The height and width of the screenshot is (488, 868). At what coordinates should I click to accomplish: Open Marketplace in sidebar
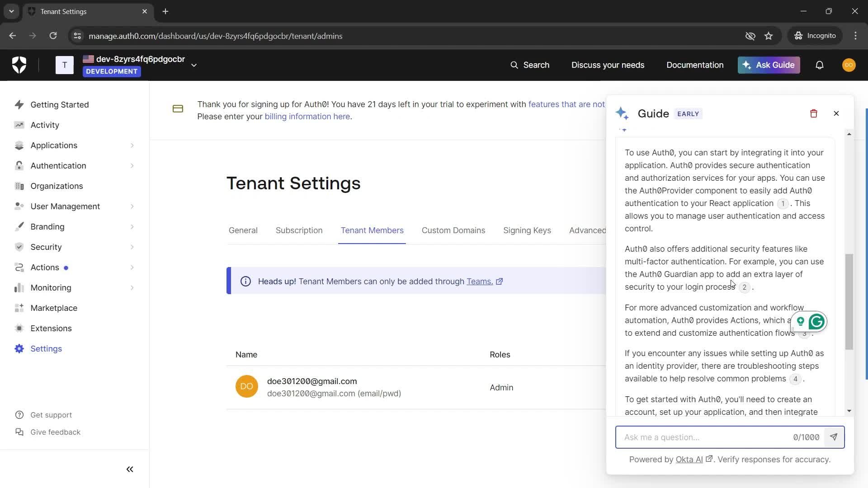54,308
